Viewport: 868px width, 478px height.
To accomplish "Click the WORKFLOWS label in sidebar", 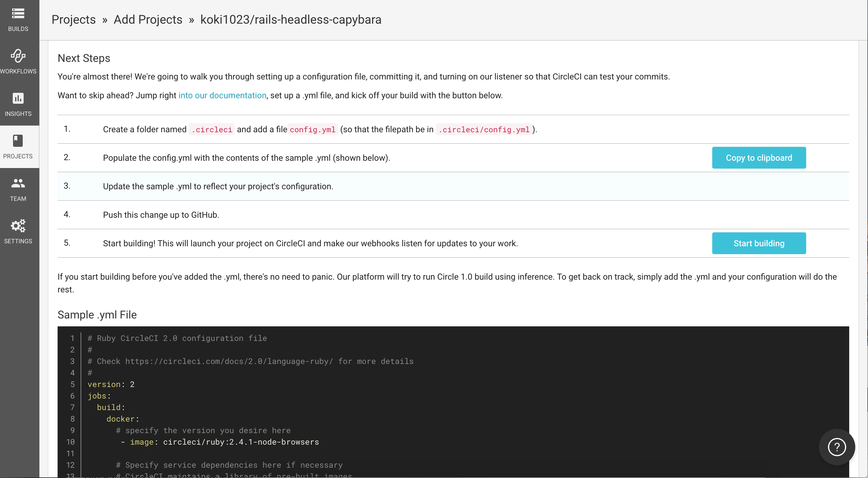I will click(18, 72).
